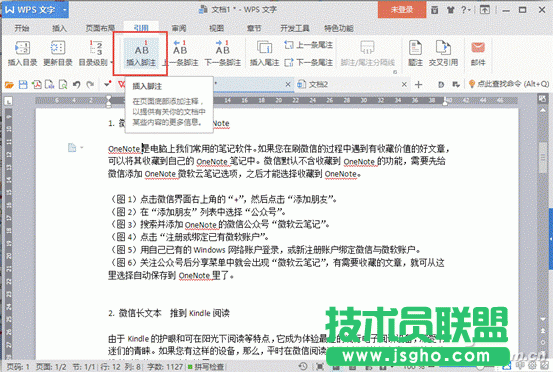This screenshot has width=553, height=372.
Task: Open the help question mark dropdown
Action: pos(466,10)
